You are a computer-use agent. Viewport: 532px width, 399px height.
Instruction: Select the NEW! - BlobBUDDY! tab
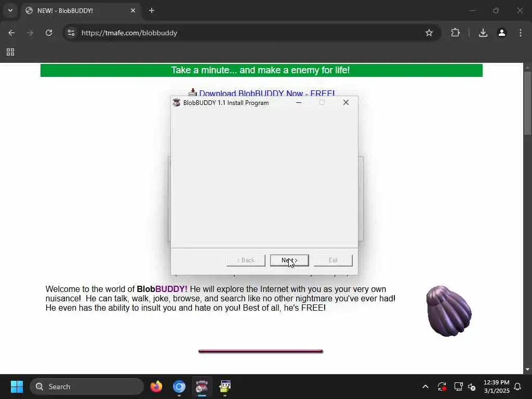(x=81, y=10)
